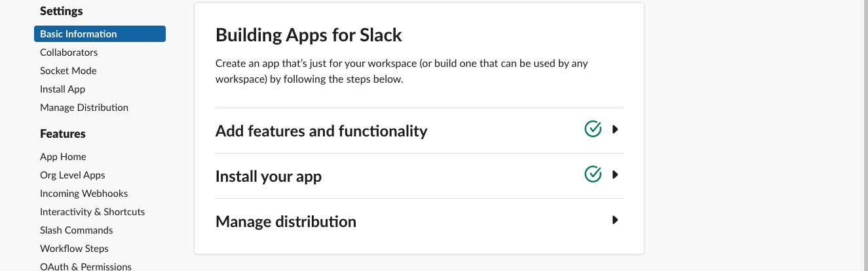868x271 pixels.
Task: Open Workflow Steps feature
Action: pos(74,249)
